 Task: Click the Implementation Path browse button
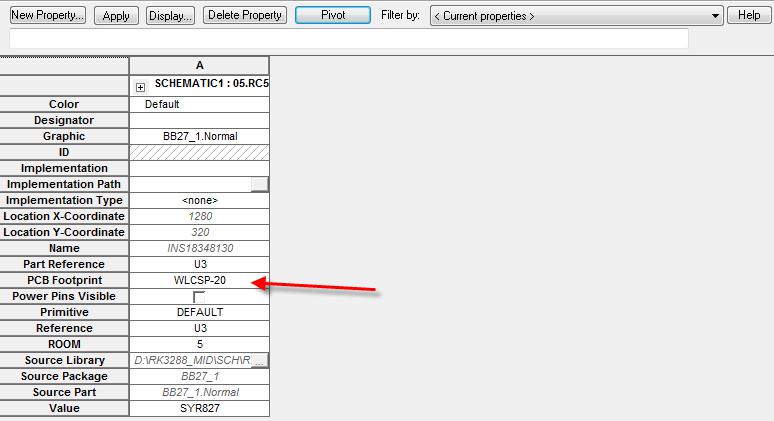click(260, 184)
